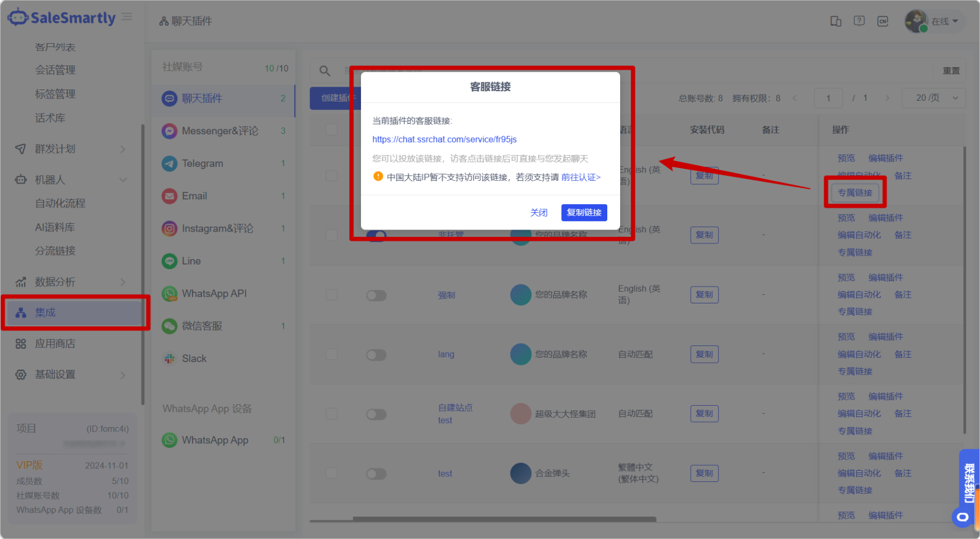980x539 pixels.
Task: Toggle the switch for the 强制 plugin
Action: coord(376,295)
